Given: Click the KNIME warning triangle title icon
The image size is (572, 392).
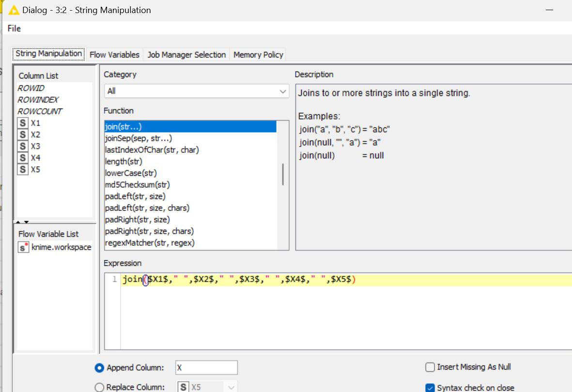Looking at the screenshot, I should click(14, 10).
